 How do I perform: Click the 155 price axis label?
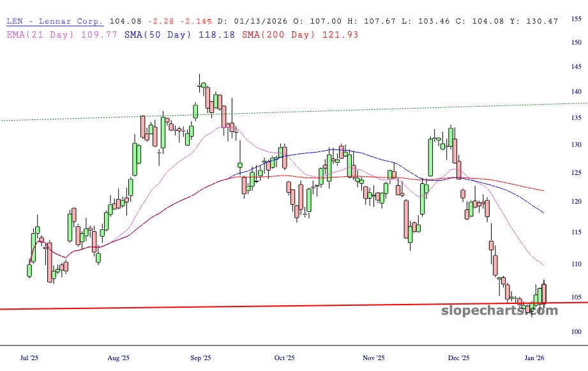coord(576,19)
